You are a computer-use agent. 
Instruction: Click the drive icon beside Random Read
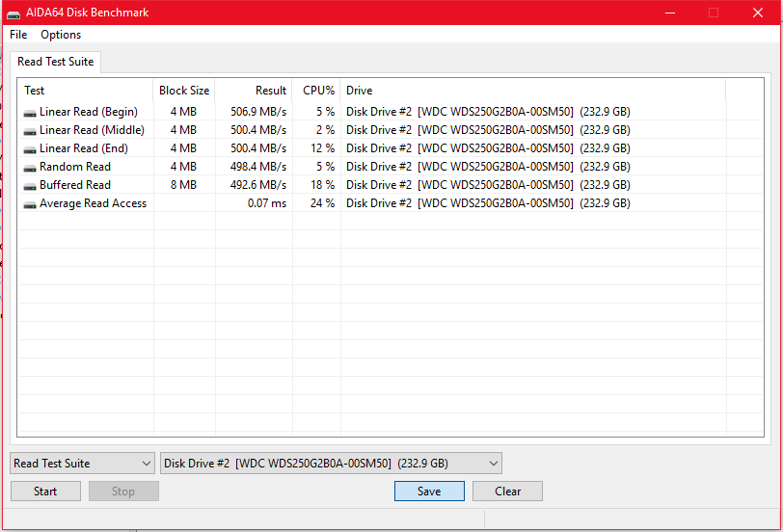click(30, 168)
